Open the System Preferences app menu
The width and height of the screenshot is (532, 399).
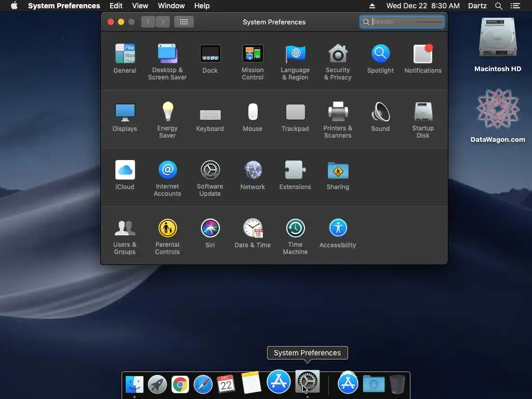pyautogui.click(x=64, y=6)
